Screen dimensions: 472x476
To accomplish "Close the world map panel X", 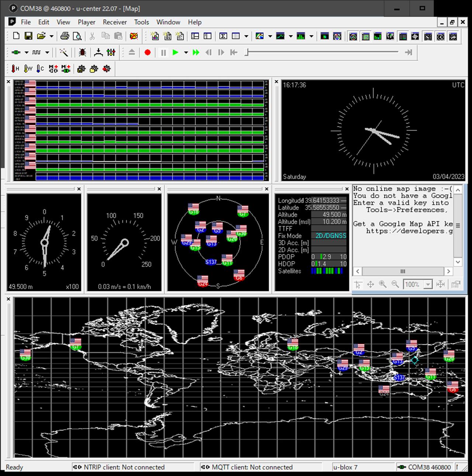I will pyautogui.click(x=8, y=299).
